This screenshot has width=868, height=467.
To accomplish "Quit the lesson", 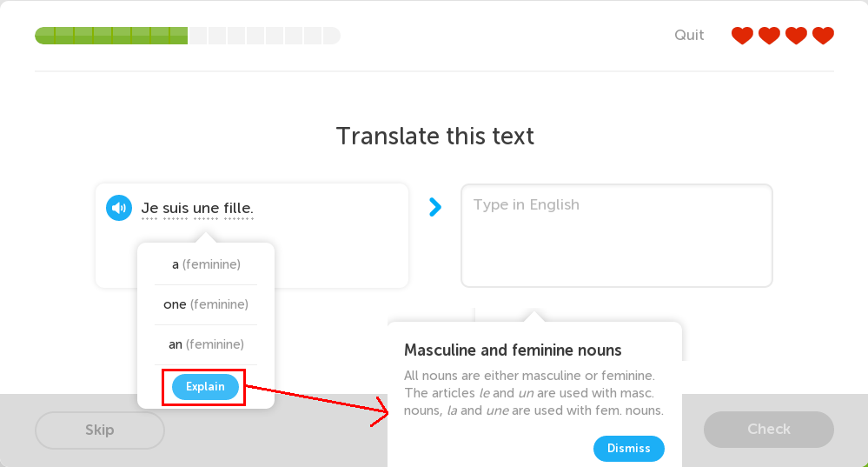I will tap(689, 36).
